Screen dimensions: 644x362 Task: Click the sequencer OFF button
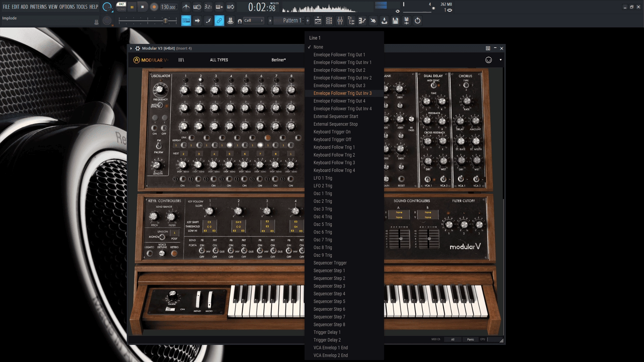tap(164, 128)
